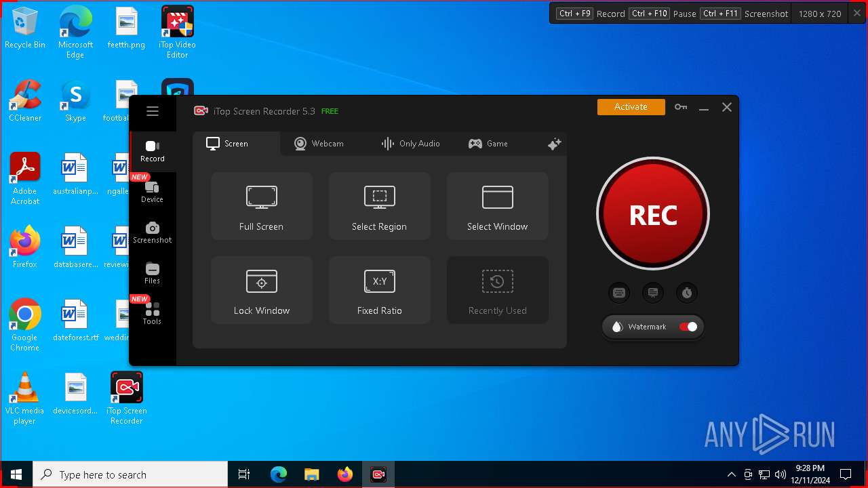Close the iTop Screen Recorder window

tap(727, 107)
